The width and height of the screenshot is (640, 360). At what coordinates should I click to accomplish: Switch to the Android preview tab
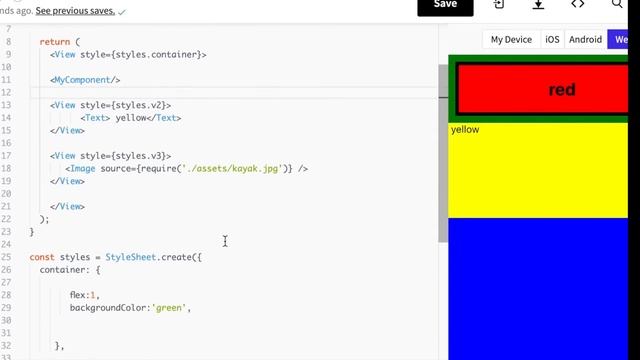pyautogui.click(x=585, y=40)
